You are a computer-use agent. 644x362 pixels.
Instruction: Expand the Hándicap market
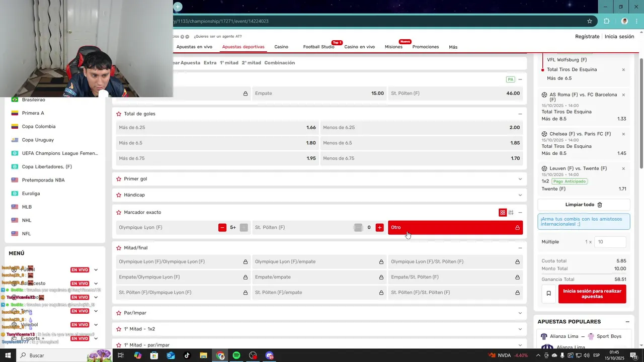(520, 195)
